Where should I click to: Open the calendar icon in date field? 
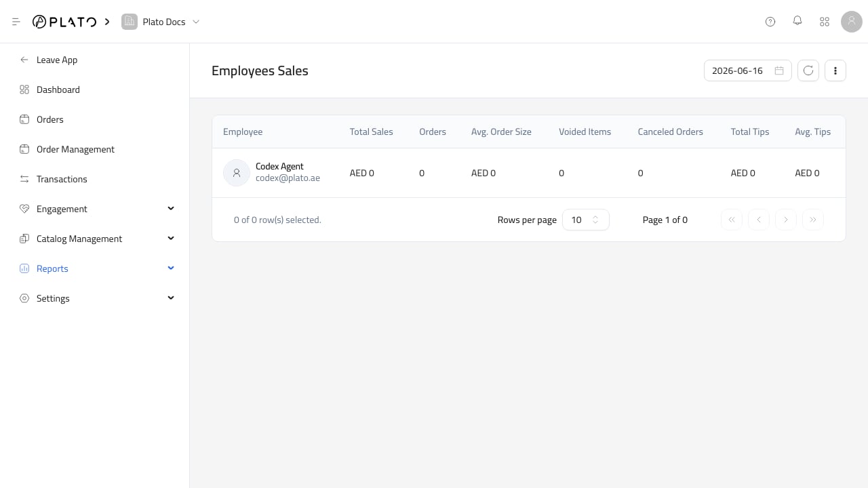779,70
